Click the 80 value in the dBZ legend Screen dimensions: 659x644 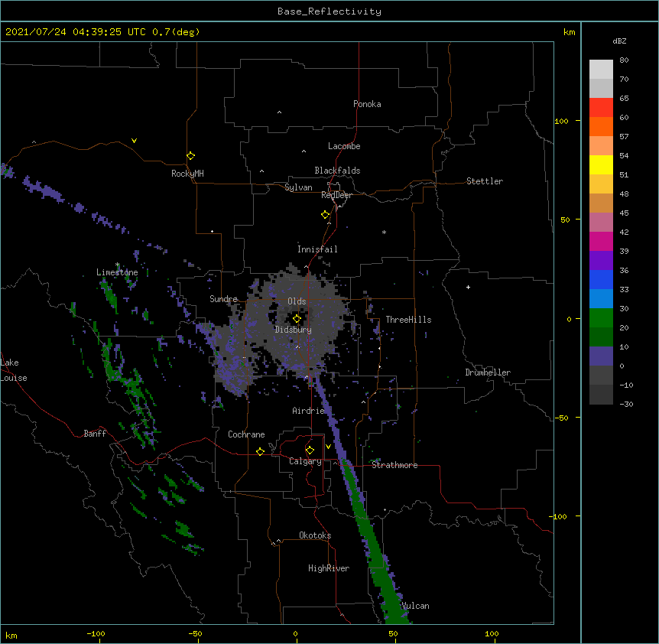tap(624, 60)
